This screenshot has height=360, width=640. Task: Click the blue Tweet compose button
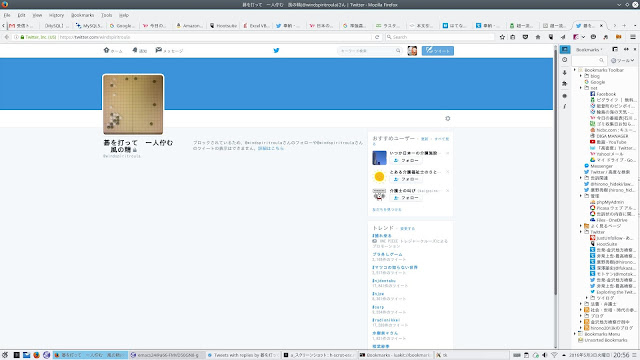[x=438, y=51]
